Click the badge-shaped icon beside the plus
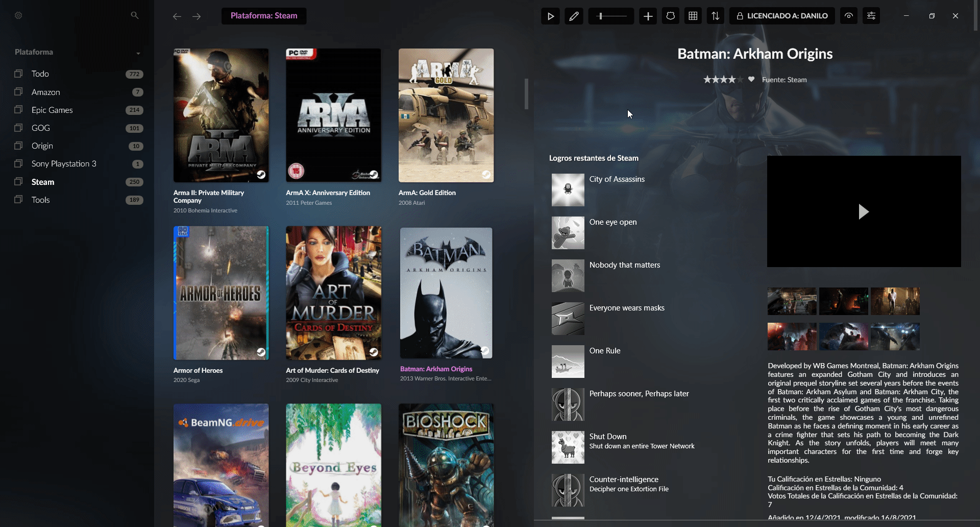980x527 pixels. pos(670,16)
